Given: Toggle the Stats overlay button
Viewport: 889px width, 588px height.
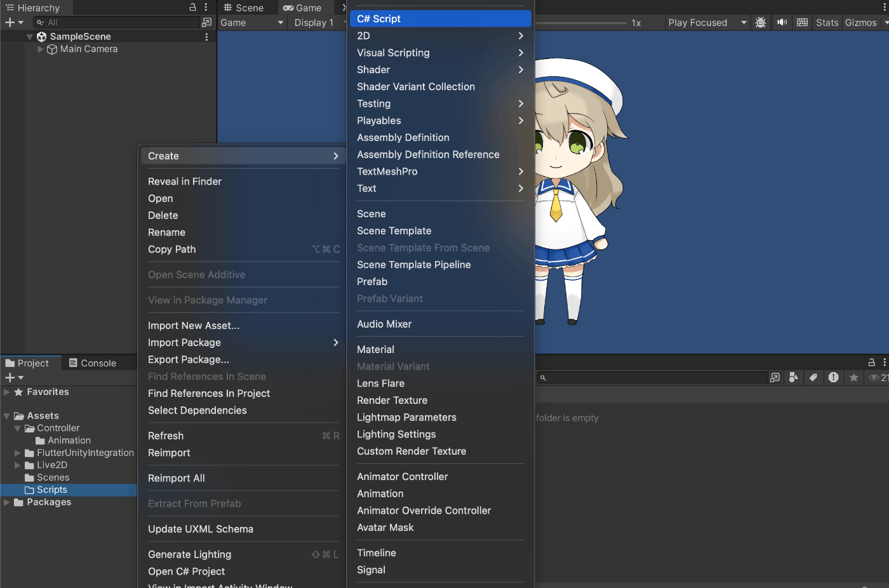Looking at the screenshot, I should click(827, 22).
